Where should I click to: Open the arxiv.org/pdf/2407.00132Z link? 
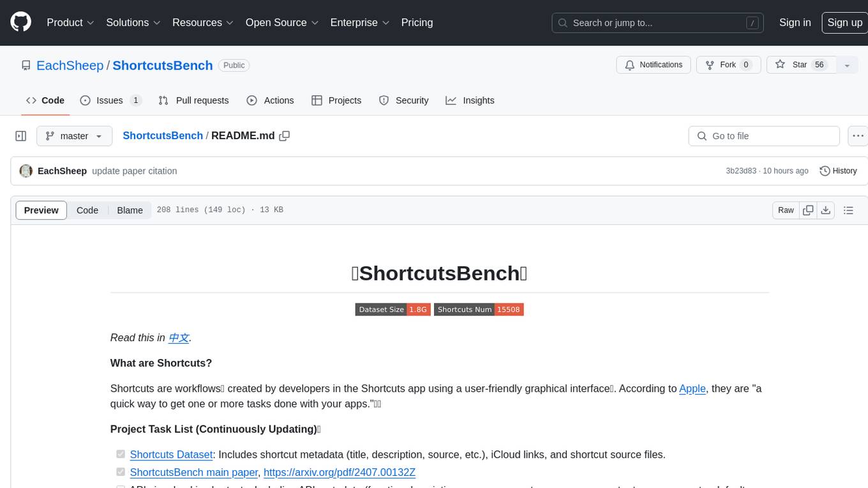340,473
